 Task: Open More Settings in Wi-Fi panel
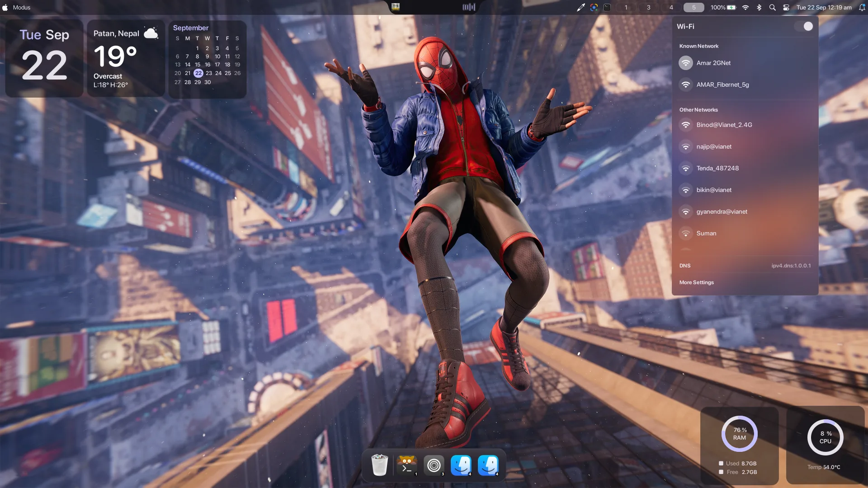(696, 282)
